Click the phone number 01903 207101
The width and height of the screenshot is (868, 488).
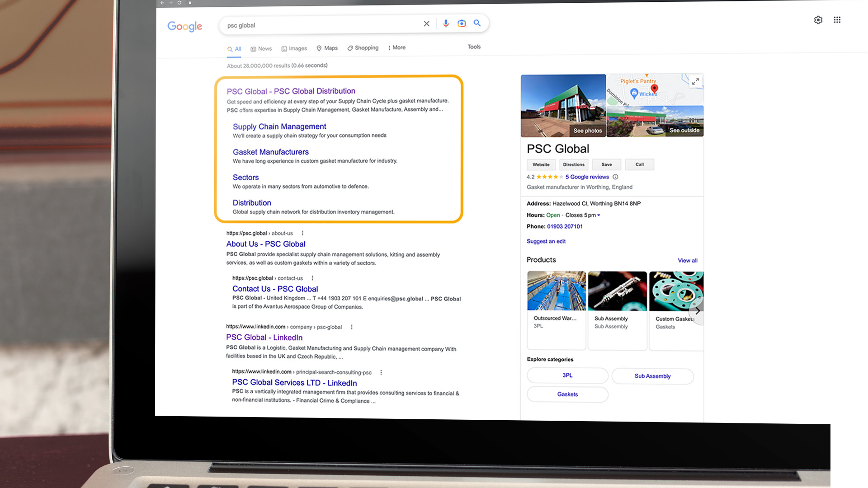pyautogui.click(x=565, y=226)
